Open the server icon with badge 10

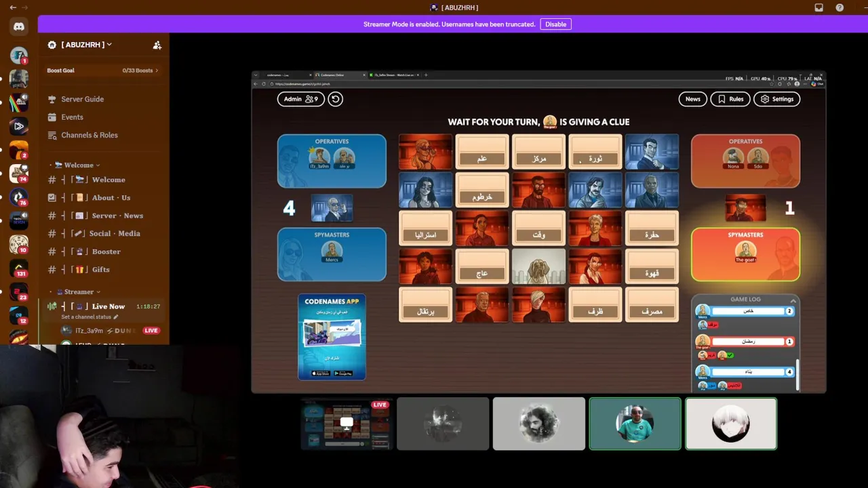point(19,245)
